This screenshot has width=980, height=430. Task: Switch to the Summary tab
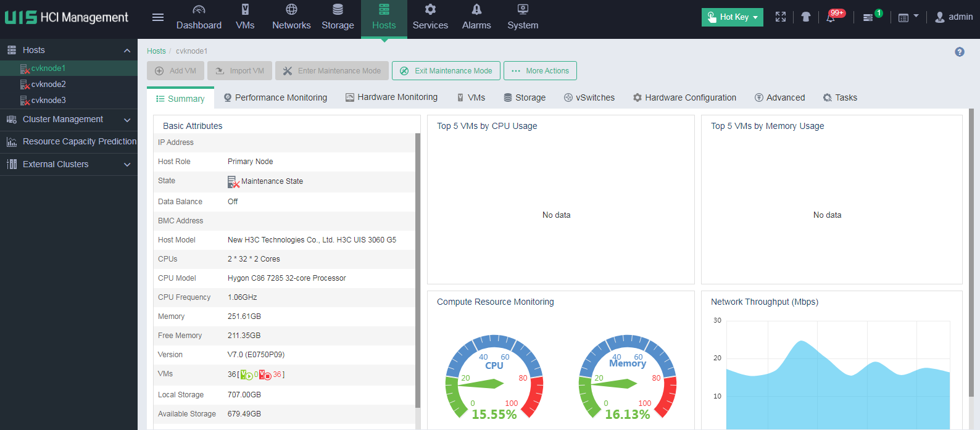coord(180,99)
